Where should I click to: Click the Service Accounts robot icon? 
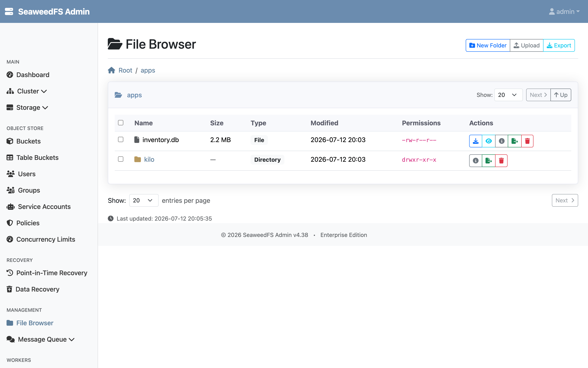point(11,206)
